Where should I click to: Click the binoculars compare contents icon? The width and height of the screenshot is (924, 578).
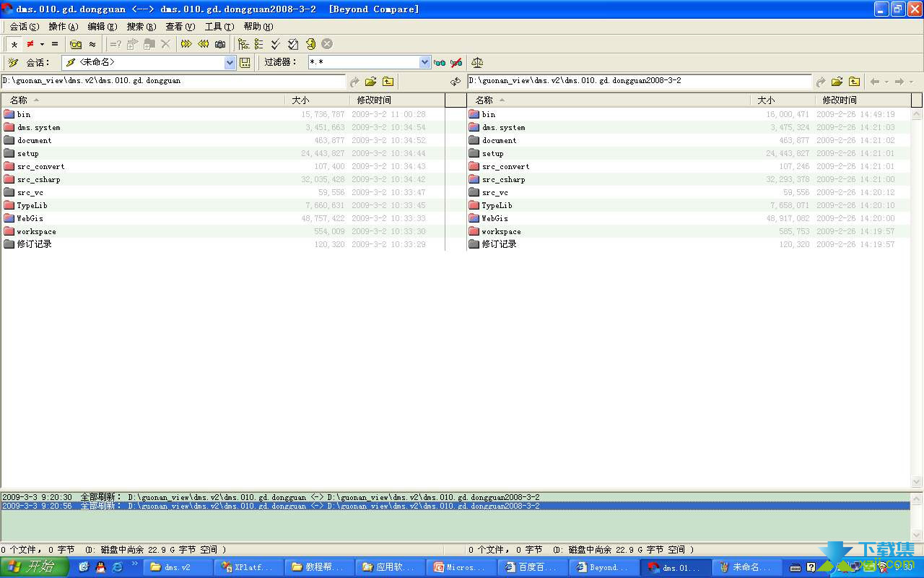click(76, 44)
